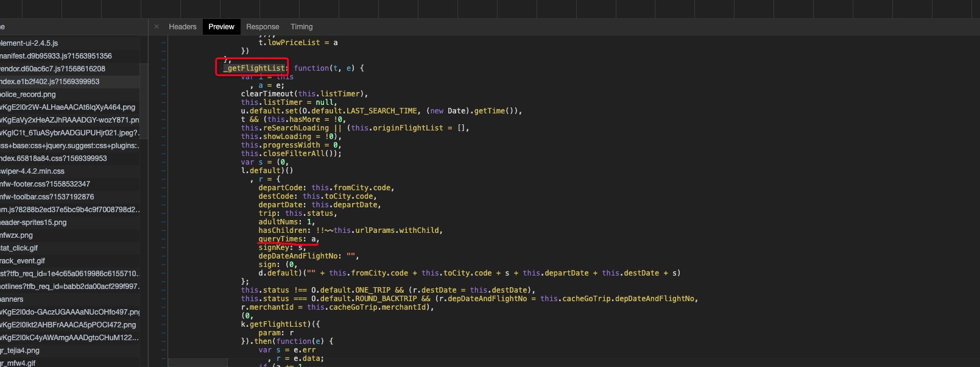Click the destCode: this.toCity.code line
Screen dimensions: 980x367
click(317, 196)
